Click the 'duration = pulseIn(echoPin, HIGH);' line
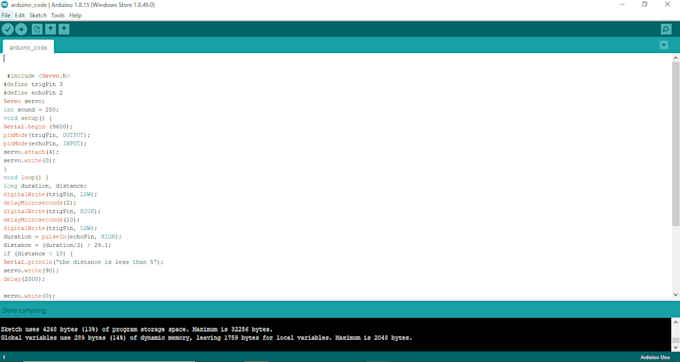Viewport: 680px width, 362px height. (62, 237)
